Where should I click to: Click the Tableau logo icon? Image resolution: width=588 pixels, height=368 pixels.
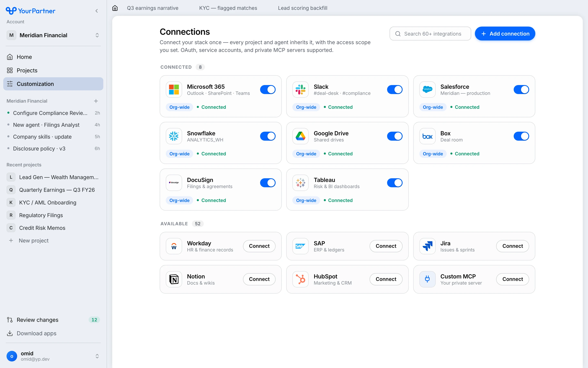301,183
